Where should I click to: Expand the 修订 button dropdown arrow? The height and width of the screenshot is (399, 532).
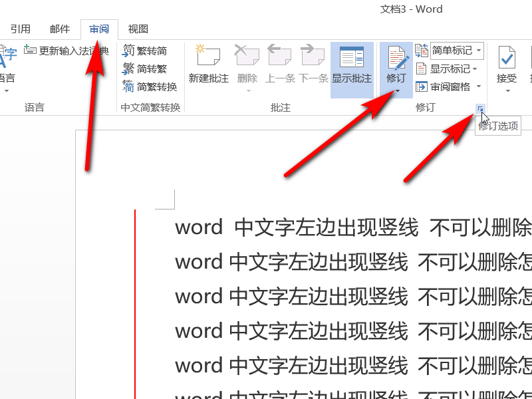pos(397,91)
